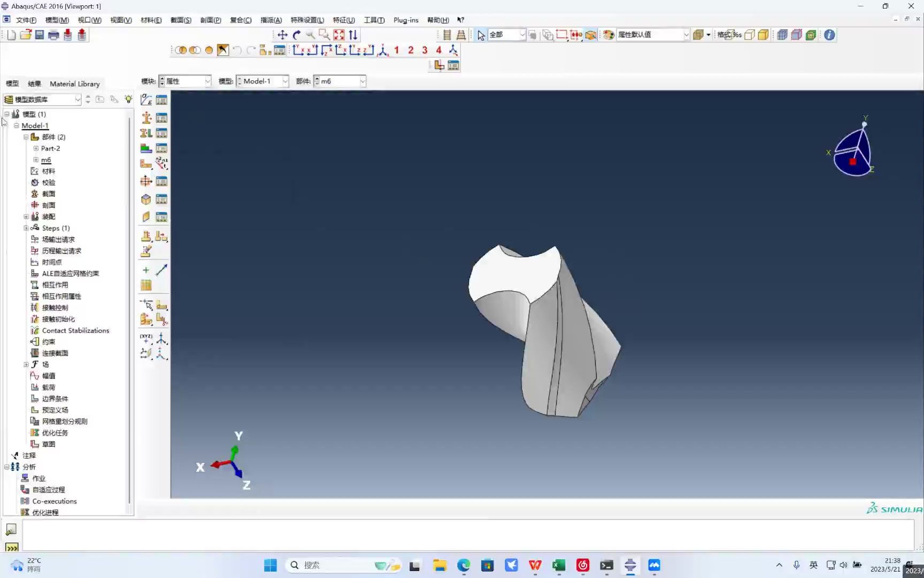Toggle shaded display style
The width and height of the screenshot is (924, 578).
(x=763, y=35)
